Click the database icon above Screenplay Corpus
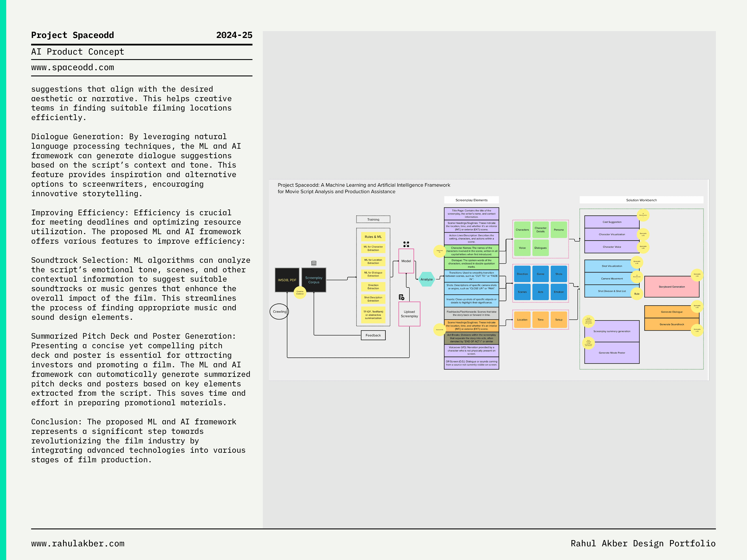 [314, 263]
